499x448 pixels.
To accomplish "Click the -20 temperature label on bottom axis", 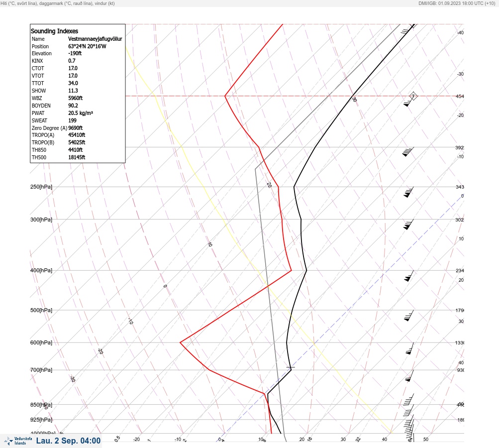I will coord(136,440).
